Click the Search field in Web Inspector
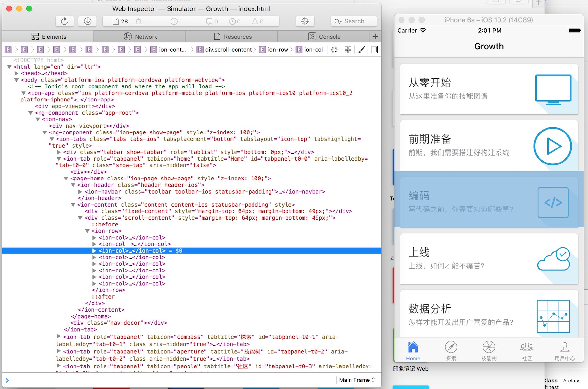The image size is (588, 389). coord(354,21)
